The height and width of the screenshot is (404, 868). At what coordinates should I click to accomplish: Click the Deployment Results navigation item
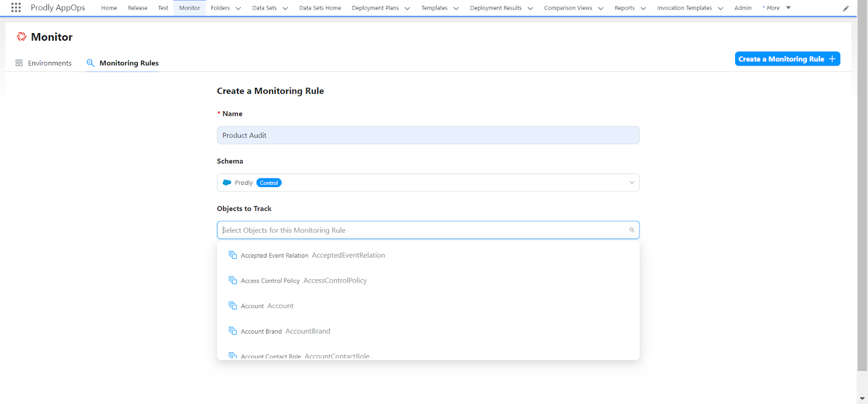click(x=496, y=8)
